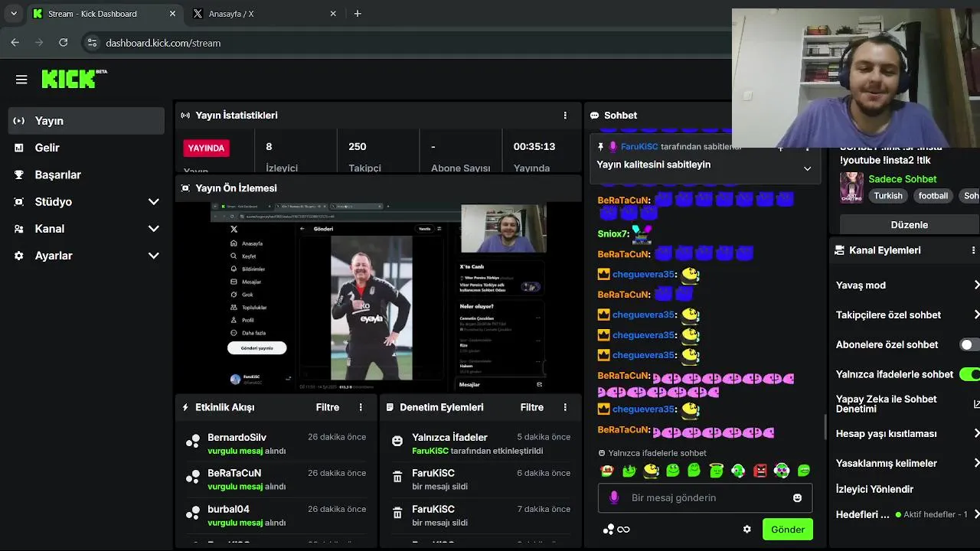Image resolution: width=980 pixels, height=551 pixels.
Task: Click the purple microphone icon in message box
Action: 613,497
